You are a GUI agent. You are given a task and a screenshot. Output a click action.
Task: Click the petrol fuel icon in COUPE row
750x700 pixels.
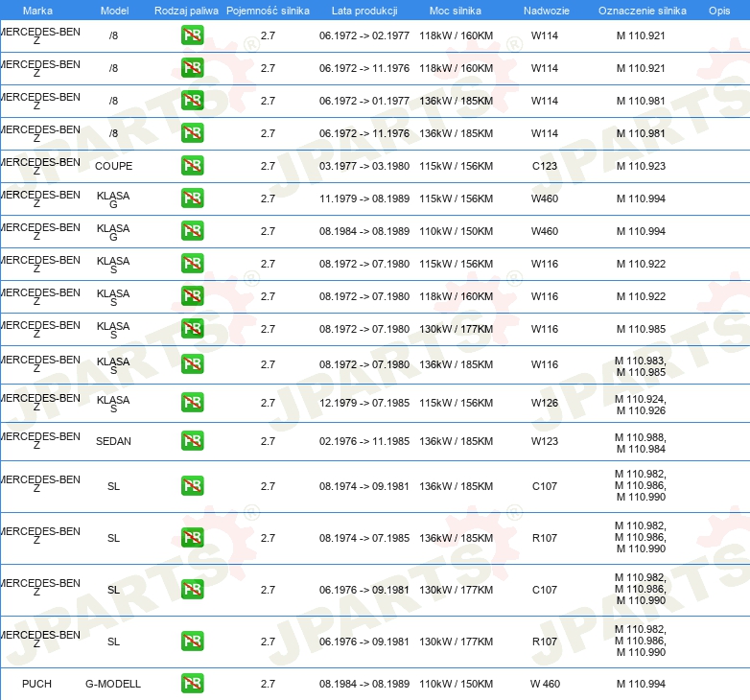pyautogui.click(x=192, y=166)
